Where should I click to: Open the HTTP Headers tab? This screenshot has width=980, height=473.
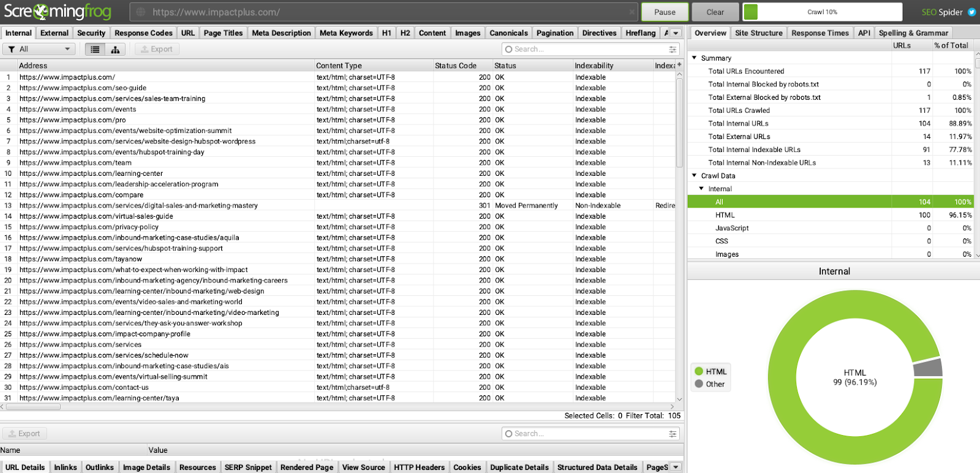419,467
